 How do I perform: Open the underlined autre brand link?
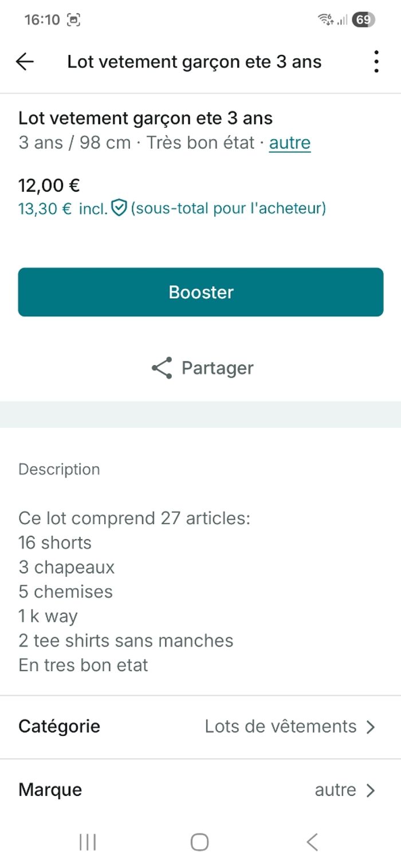point(290,143)
